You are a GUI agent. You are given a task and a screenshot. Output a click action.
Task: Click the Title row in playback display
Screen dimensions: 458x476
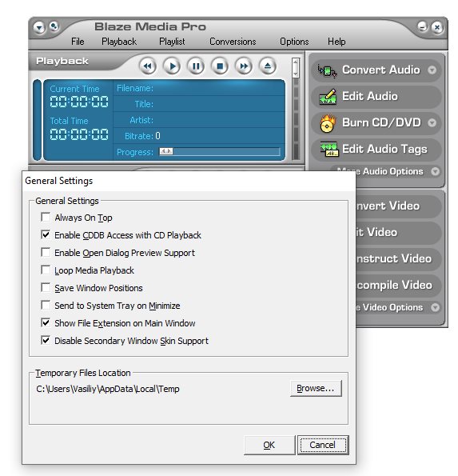(199, 104)
